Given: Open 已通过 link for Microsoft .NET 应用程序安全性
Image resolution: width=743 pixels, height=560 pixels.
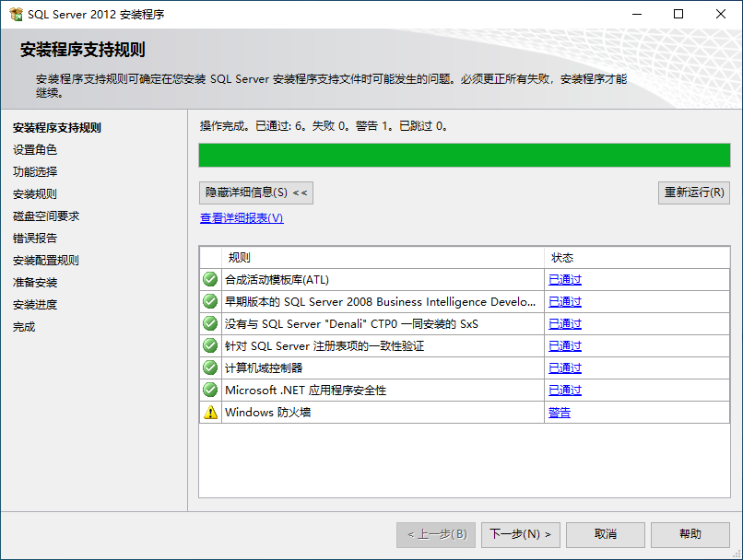Looking at the screenshot, I should point(565,390).
